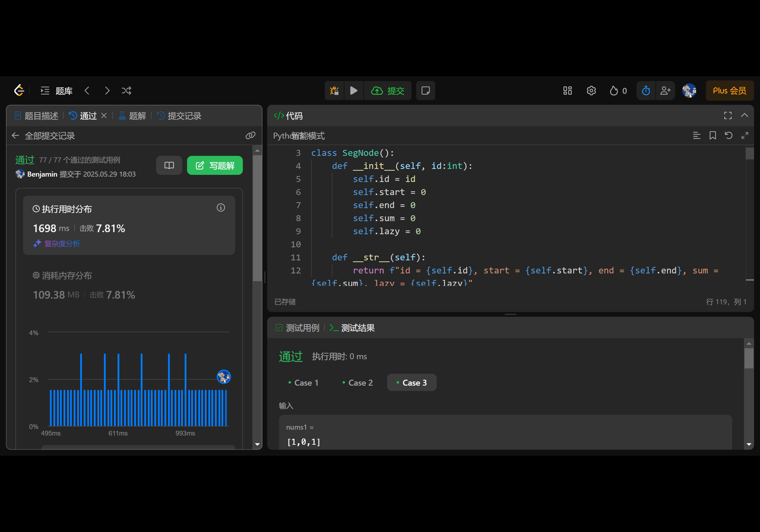Open the Python language dropdown
The width and height of the screenshot is (760, 532).
click(281, 136)
